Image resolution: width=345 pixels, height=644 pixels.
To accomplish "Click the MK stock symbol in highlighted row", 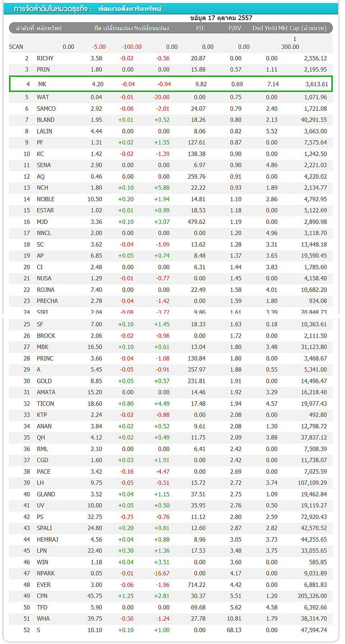I will [42, 84].
